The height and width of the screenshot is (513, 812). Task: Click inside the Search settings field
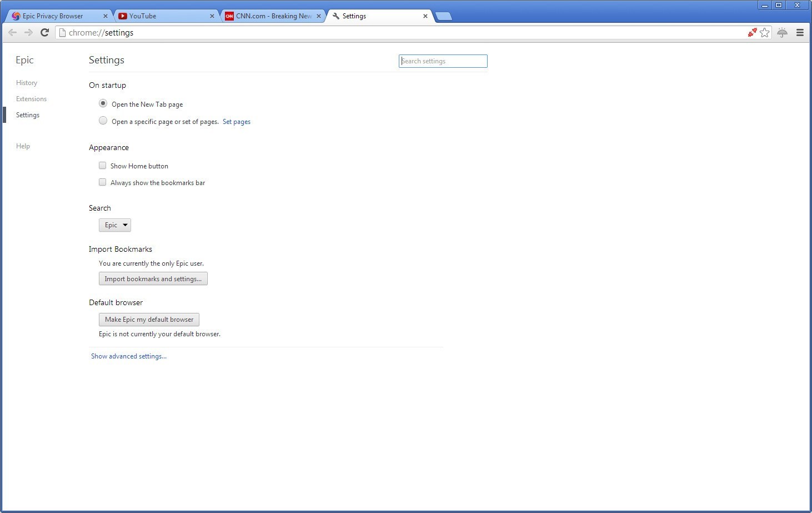coord(443,61)
